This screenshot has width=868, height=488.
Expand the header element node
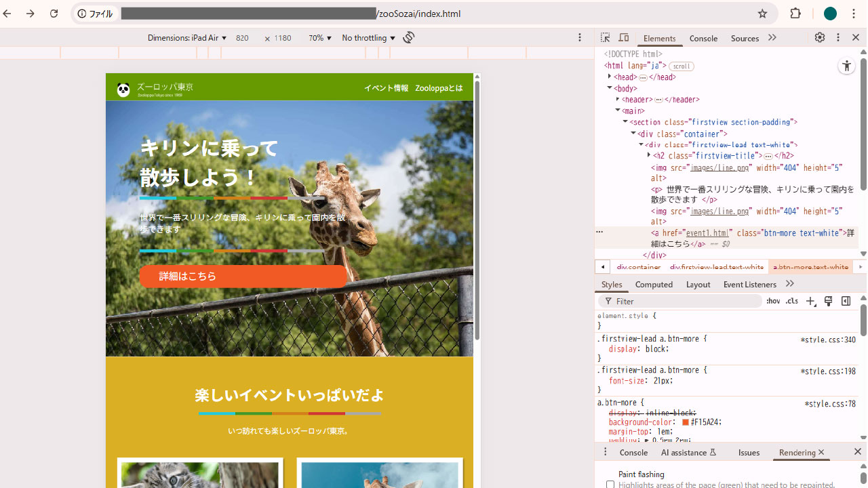[x=617, y=99]
